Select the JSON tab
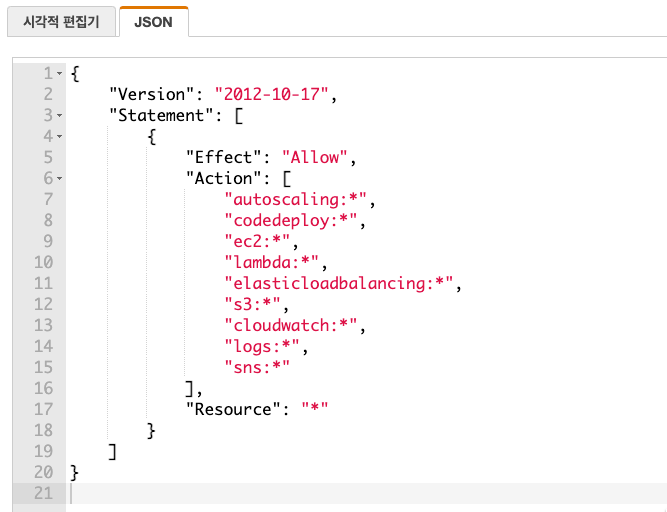 [154, 22]
